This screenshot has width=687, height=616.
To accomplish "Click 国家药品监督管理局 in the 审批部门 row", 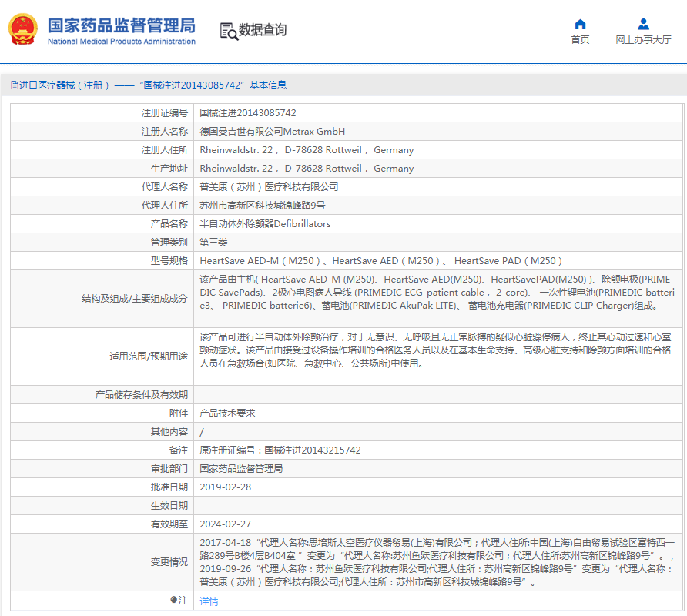I will [x=241, y=468].
